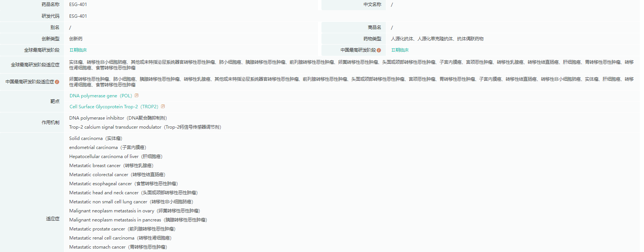644x252 pixels.
Task: Select Metastatic head and neck cancer row
Action: (133, 193)
